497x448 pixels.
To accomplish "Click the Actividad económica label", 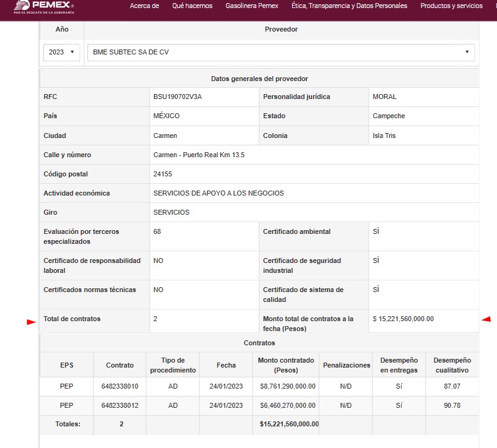I will pos(77,193).
